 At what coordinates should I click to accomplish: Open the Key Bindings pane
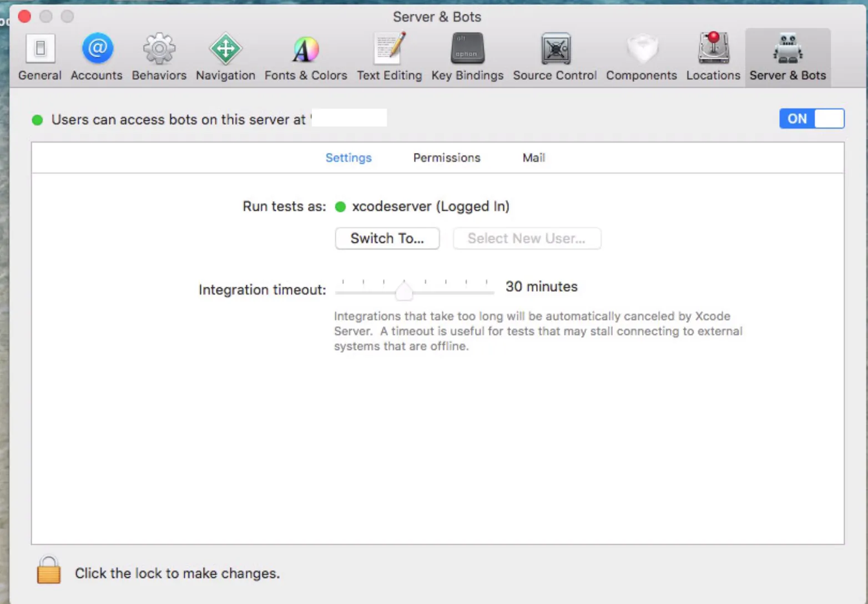[x=467, y=57]
